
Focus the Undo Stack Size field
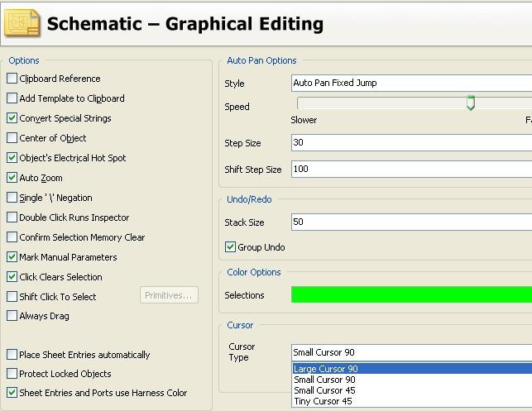(411, 222)
